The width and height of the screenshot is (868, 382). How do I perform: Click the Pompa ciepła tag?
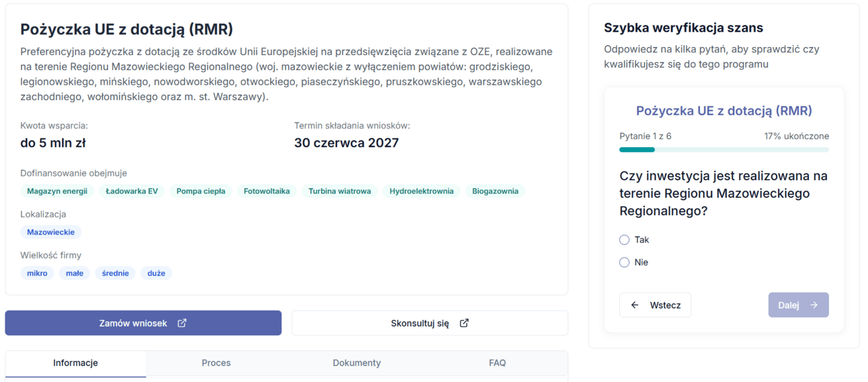(x=201, y=191)
